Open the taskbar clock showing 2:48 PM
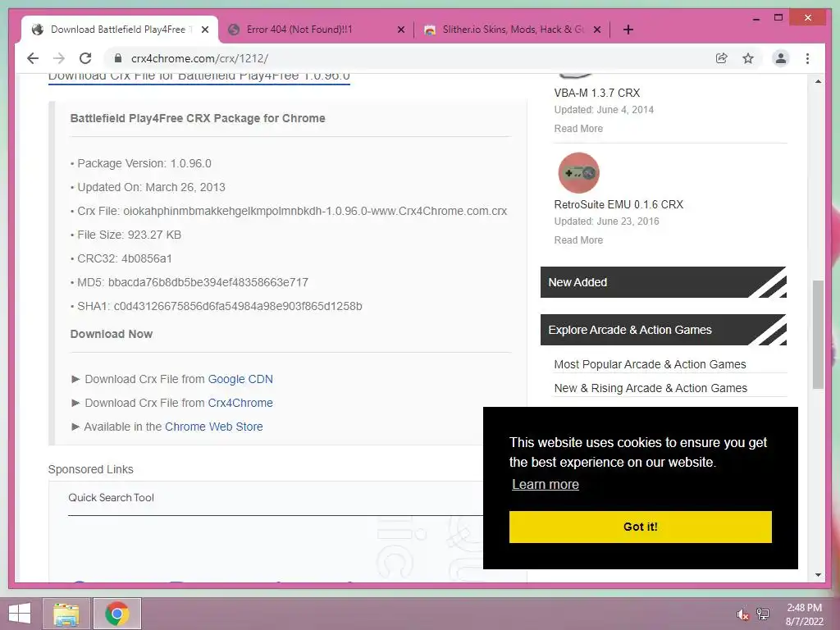Screen dimensions: 840x630 click(804, 614)
